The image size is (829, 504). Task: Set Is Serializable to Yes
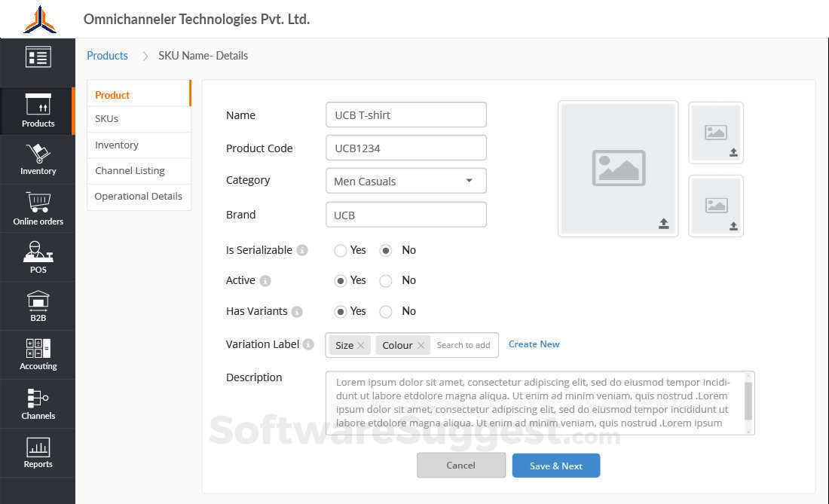(x=341, y=250)
